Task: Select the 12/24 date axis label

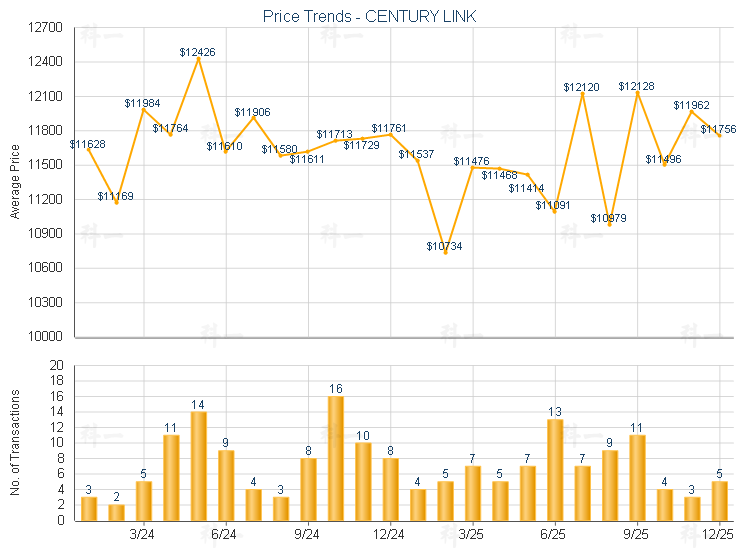Action: 390,535
